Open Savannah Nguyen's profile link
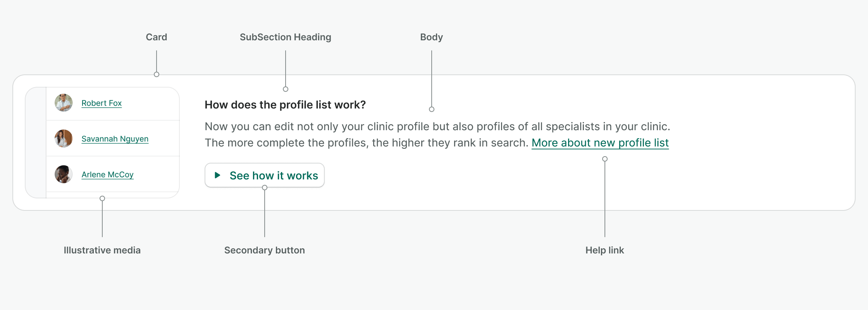The width and height of the screenshot is (868, 310). tap(115, 139)
